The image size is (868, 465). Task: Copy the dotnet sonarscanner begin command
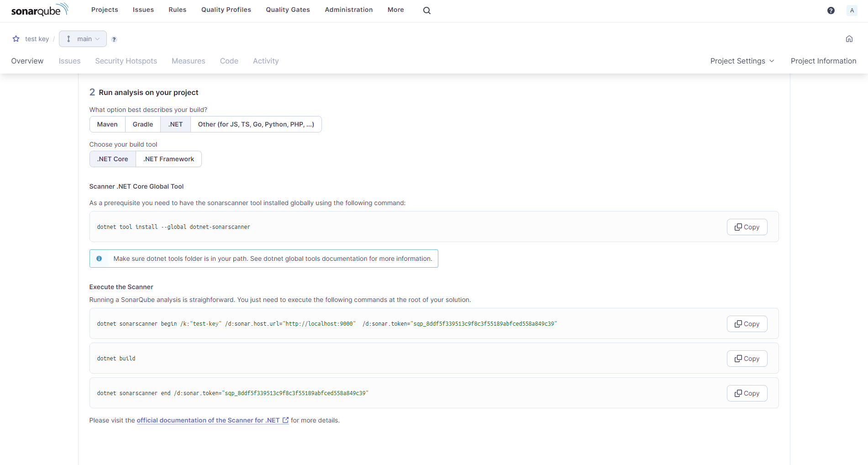point(747,324)
